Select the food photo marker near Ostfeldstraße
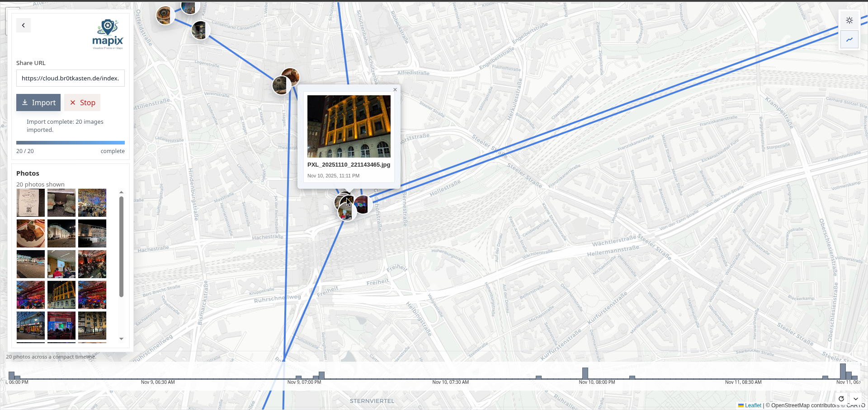868x410 pixels. 165,15
